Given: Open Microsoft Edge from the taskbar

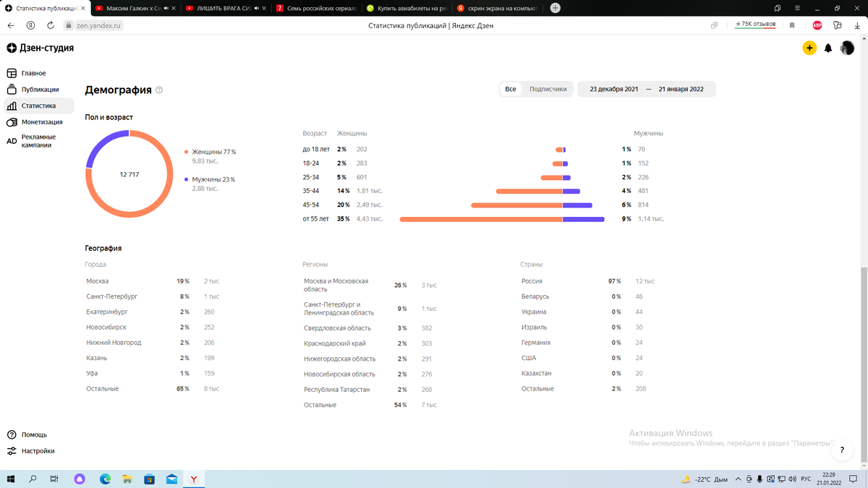Looking at the screenshot, I should click(x=105, y=479).
